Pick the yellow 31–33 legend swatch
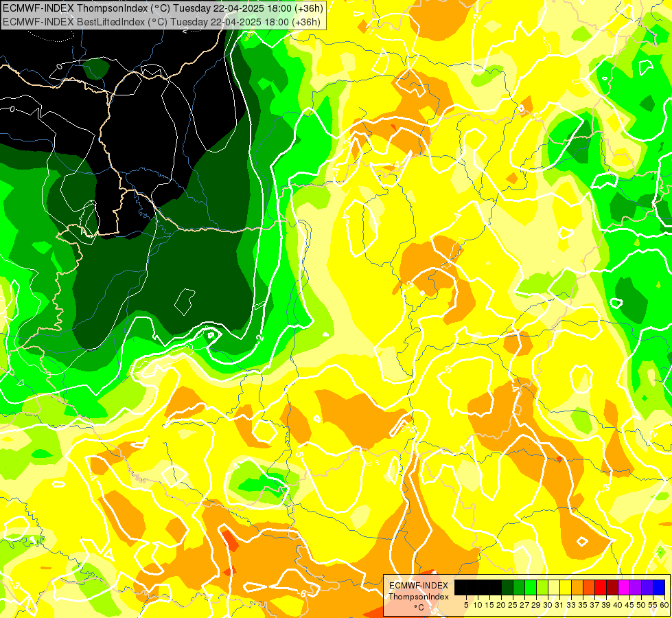The image size is (672, 618). coord(566,588)
